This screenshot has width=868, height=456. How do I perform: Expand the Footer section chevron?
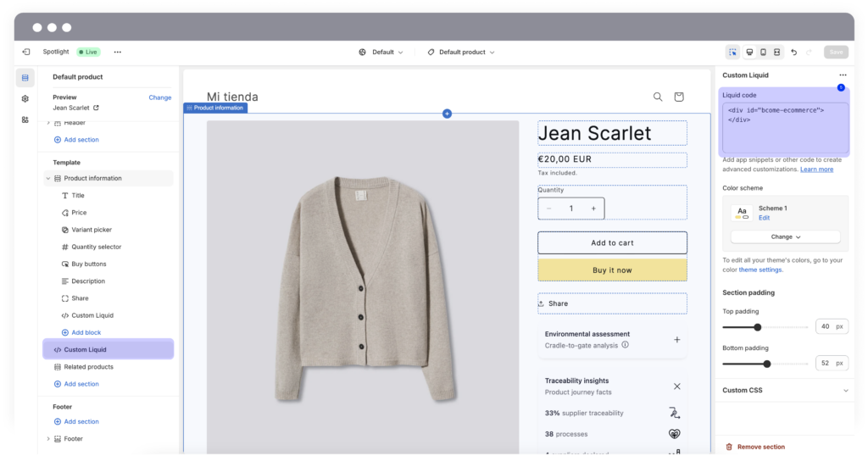coord(48,439)
